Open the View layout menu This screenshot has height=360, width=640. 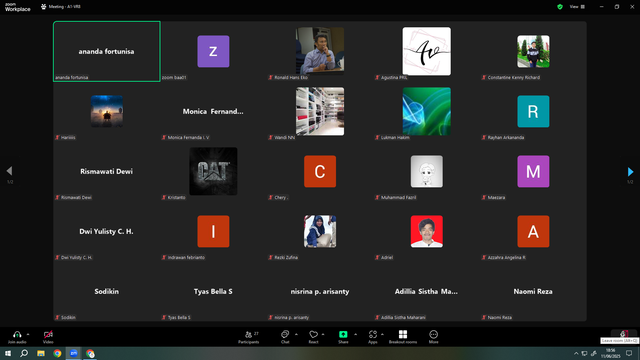(x=577, y=7)
